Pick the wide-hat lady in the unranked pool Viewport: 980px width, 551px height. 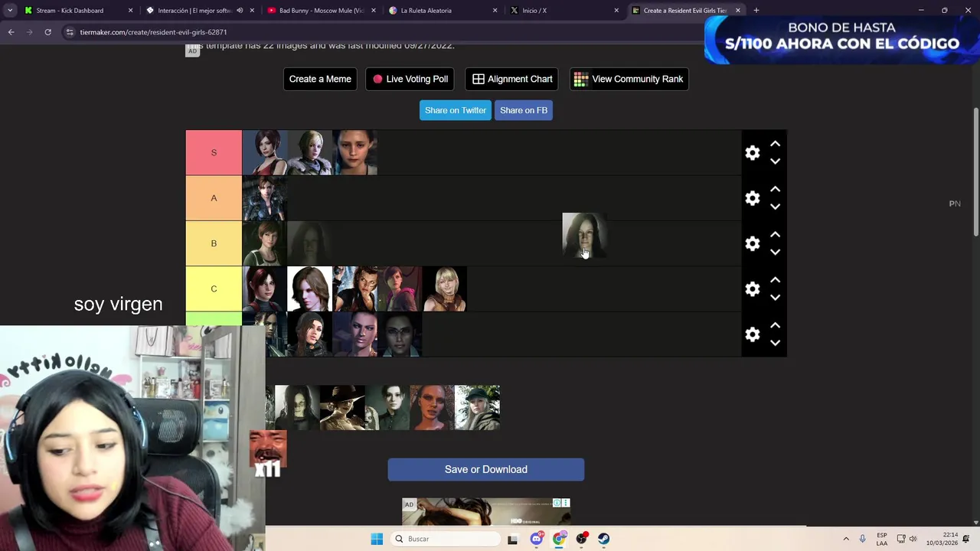[342, 408]
